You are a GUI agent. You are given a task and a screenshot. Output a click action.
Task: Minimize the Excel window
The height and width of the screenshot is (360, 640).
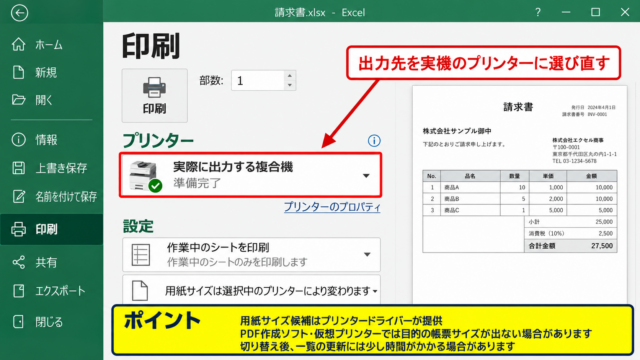566,12
